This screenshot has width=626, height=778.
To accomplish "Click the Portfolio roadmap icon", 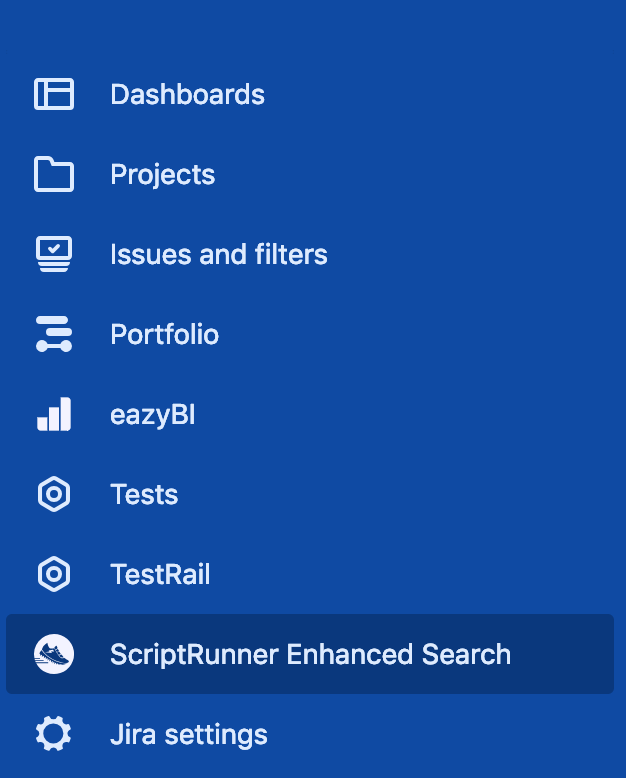I will pos(54,334).
